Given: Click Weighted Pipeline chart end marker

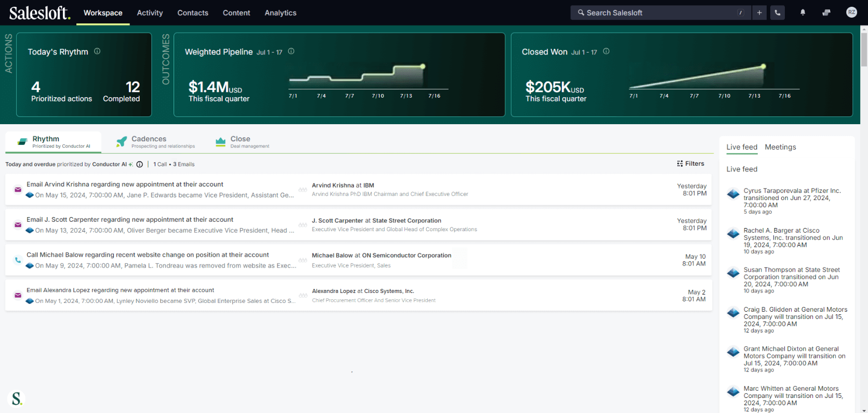Looking at the screenshot, I should (x=423, y=66).
